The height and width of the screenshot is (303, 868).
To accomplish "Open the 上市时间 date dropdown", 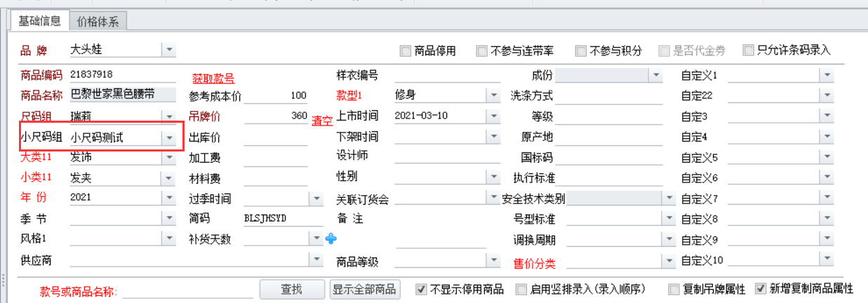I will click(493, 116).
